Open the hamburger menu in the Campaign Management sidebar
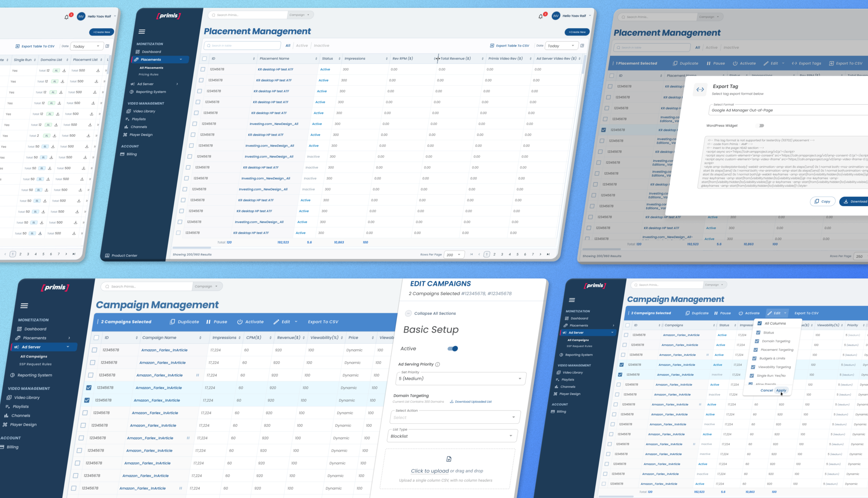The height and width of the screenshot is (498, 868). [24, 306]
